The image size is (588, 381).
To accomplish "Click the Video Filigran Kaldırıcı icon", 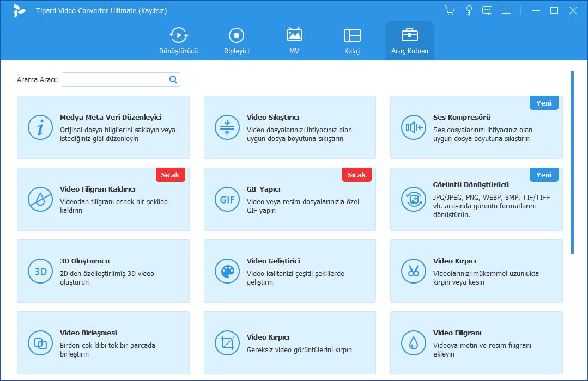I will [40, 199].
